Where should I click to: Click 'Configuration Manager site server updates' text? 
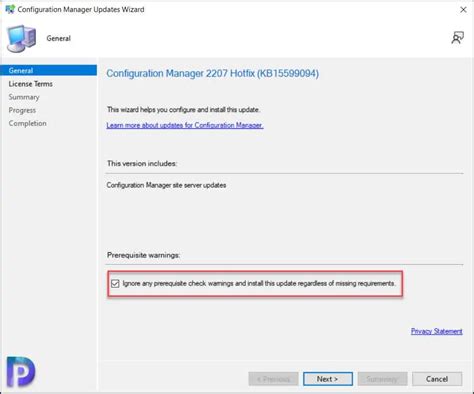(166, 185)
